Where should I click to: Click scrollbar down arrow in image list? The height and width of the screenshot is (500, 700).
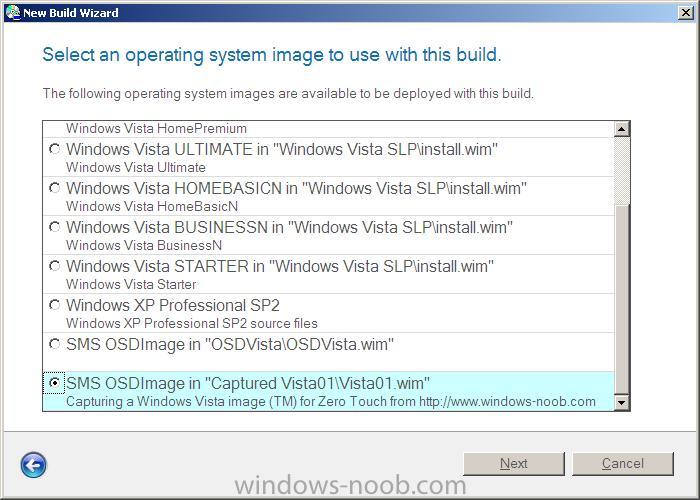click(621, 403)
